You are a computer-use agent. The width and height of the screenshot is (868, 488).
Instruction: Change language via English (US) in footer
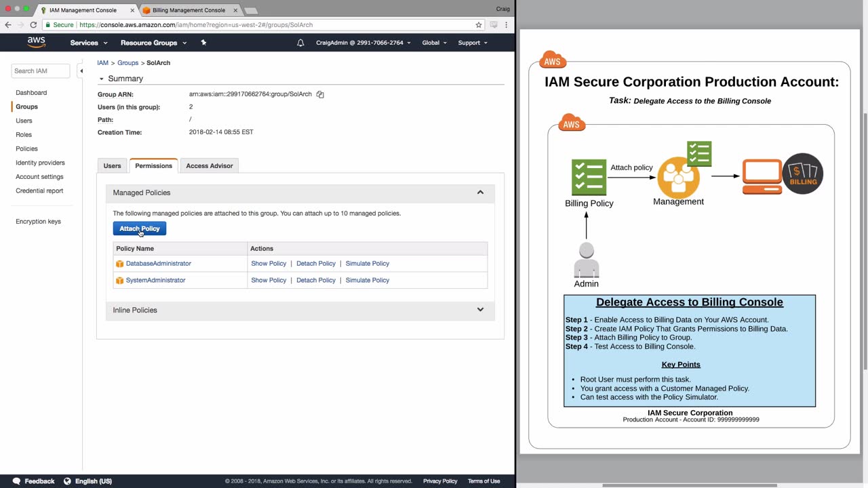[87, 481]
